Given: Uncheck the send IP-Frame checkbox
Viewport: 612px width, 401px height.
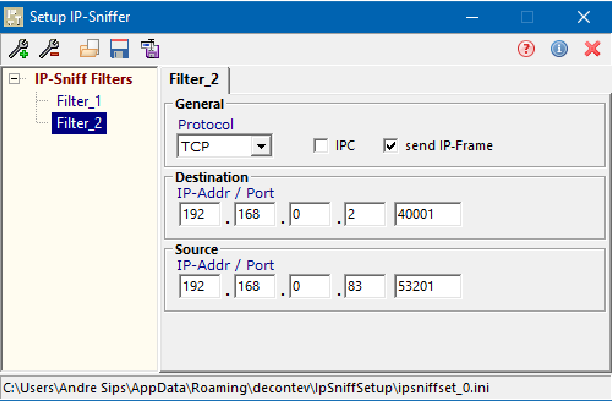Looking at the screenshot, I should click(390, 146).
